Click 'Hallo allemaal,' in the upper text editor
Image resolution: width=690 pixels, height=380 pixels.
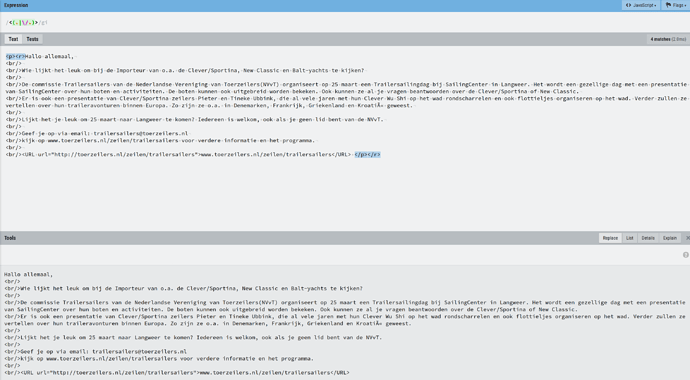[49, 56]
